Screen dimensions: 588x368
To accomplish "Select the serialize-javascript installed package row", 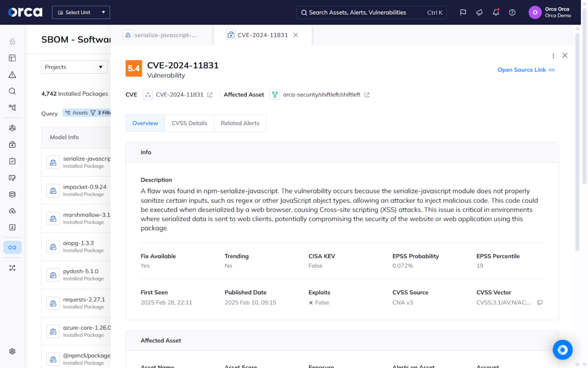I will point(76,162).
